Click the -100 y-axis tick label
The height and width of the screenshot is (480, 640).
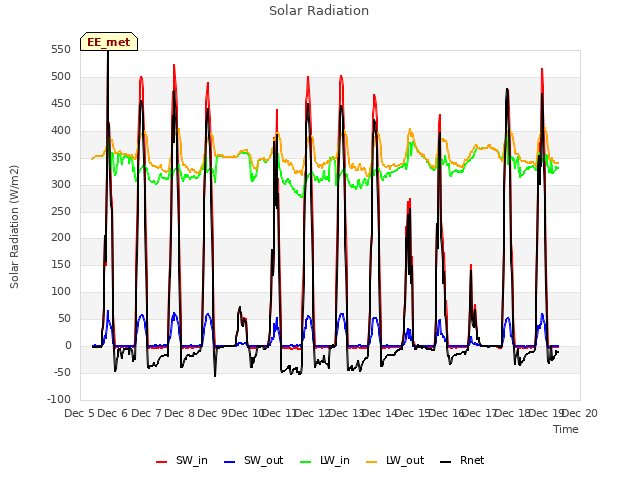point(59,399)
